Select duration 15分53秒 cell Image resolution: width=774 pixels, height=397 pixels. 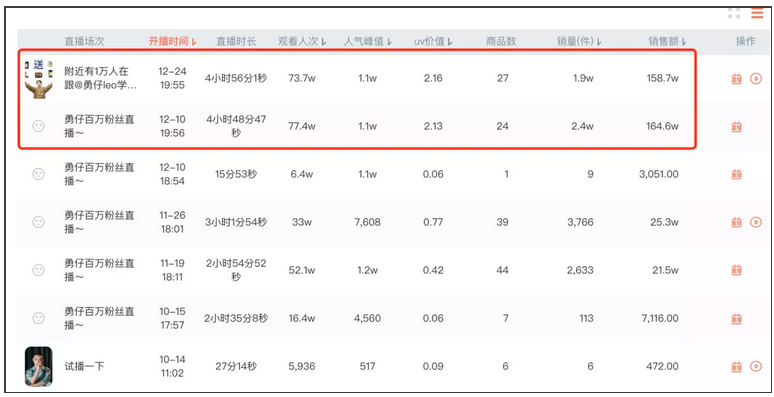[x=236, y=174]
